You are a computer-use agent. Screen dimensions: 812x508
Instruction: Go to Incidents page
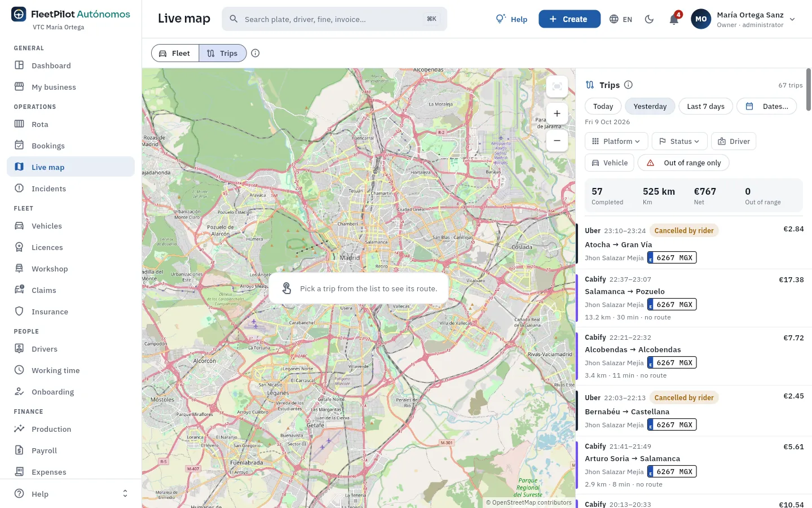(x=70, y=189)
